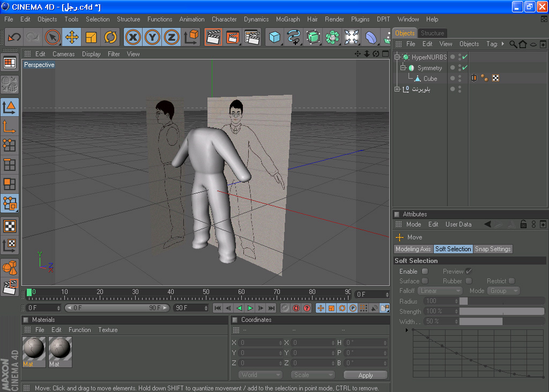Play animation forward

coord(250,308)
